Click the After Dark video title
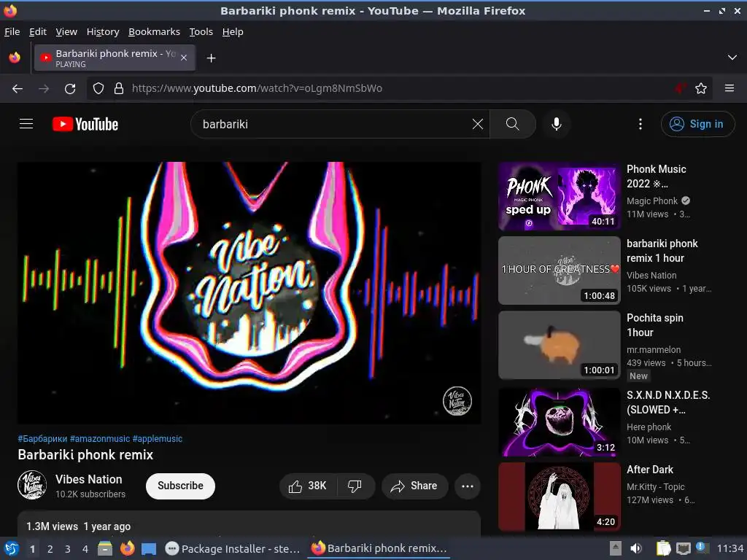 pyautogui.click(x=650, y=470)
